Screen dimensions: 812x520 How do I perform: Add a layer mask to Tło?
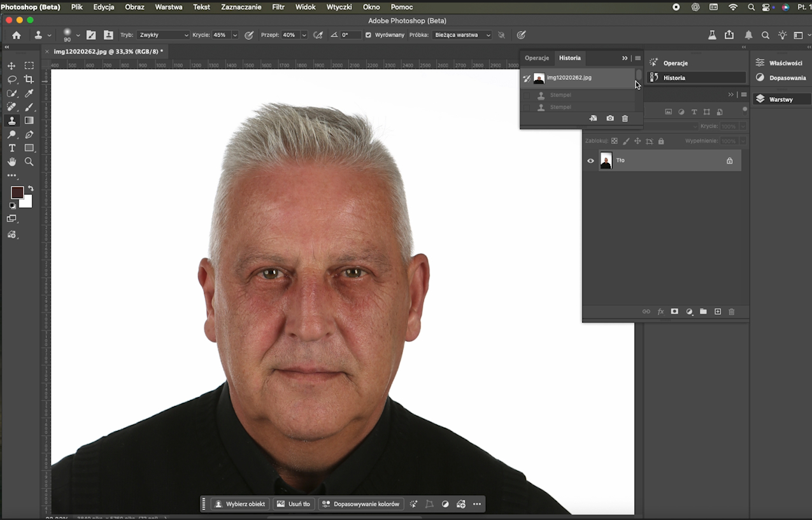[x=674, y=311]
